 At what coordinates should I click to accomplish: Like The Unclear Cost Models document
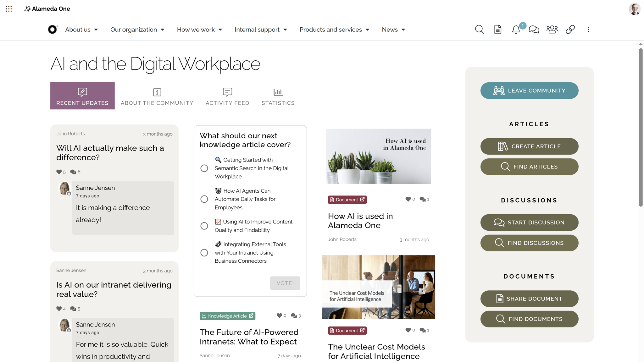pos(408,330)
